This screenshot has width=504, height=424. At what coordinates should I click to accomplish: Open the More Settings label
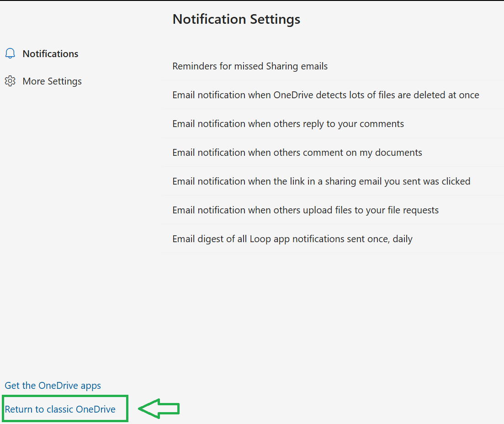(52, 81)
